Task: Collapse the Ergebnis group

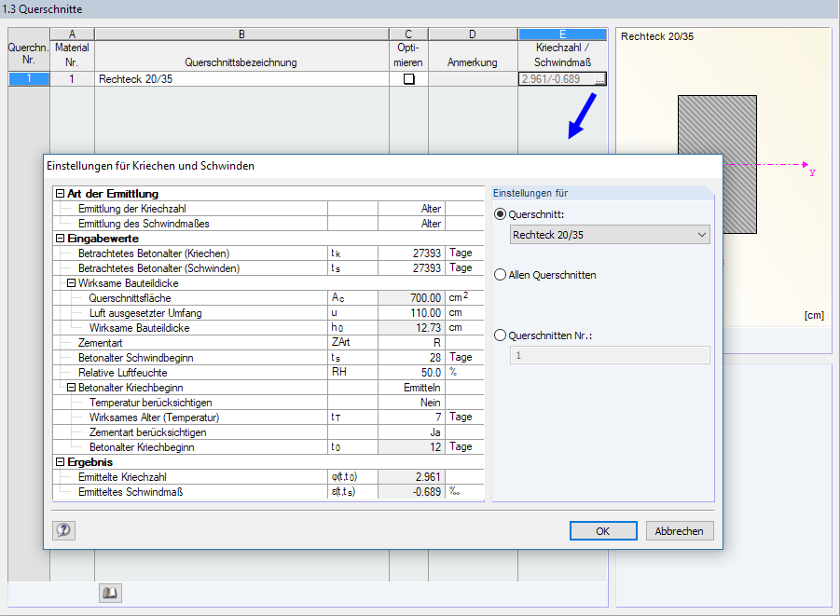Action: pyautogui.click(x=60, y=461)
